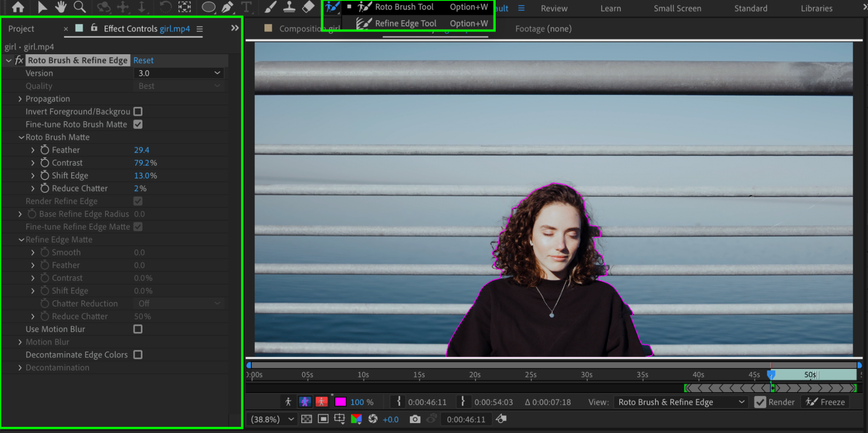Viewport: 868px width, 433px height.
Task: Open the Effect Controls panel menu
Action: (200, 29)
